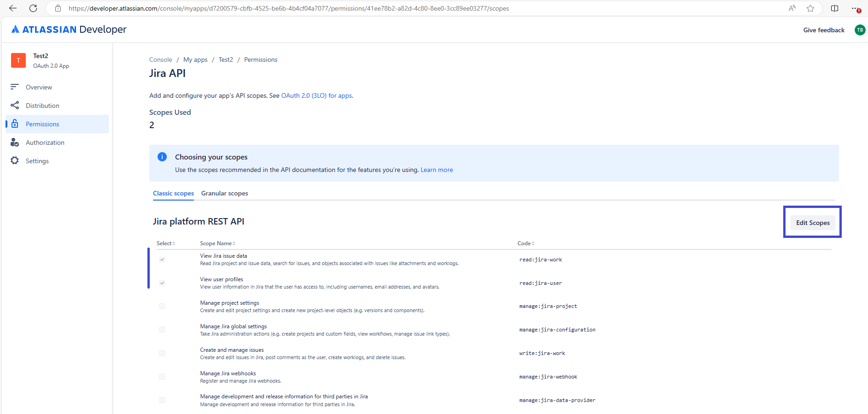Sort by the Scope Name column
This screenshot has height=414, width=868.
217,243
